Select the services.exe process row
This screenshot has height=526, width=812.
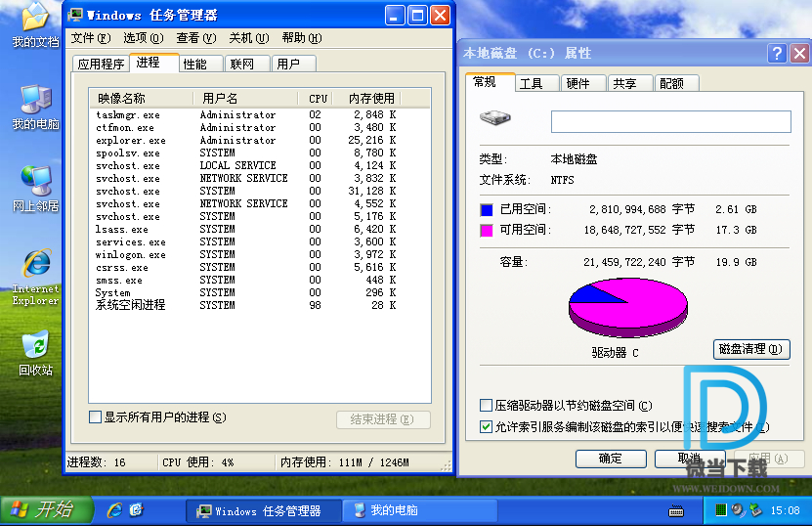tap(246, 242)
